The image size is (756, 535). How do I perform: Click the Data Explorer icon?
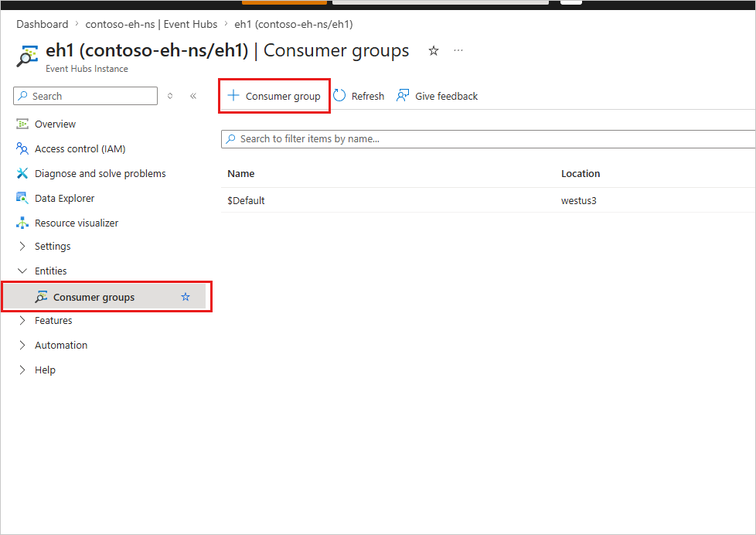[22, 198]
